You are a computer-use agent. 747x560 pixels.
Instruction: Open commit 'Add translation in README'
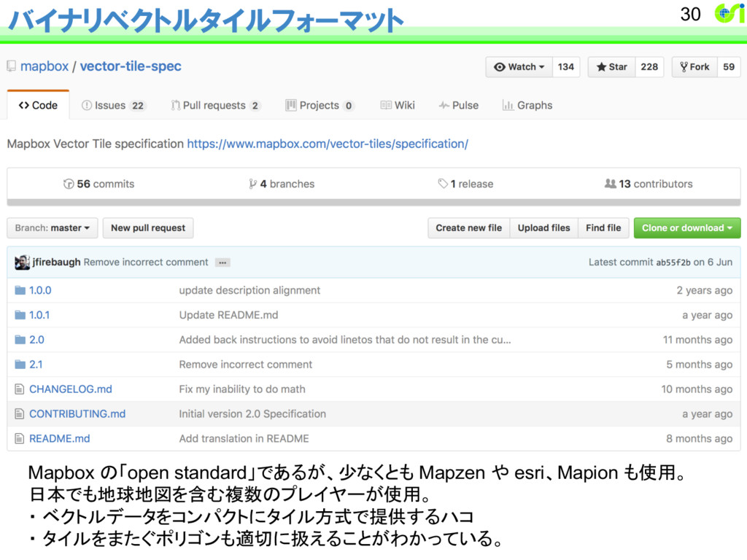(244, 439)
